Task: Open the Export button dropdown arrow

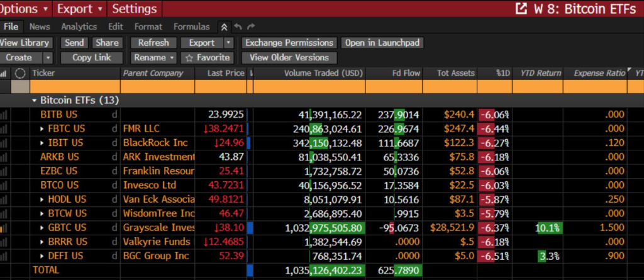Action: pos(229,43)
